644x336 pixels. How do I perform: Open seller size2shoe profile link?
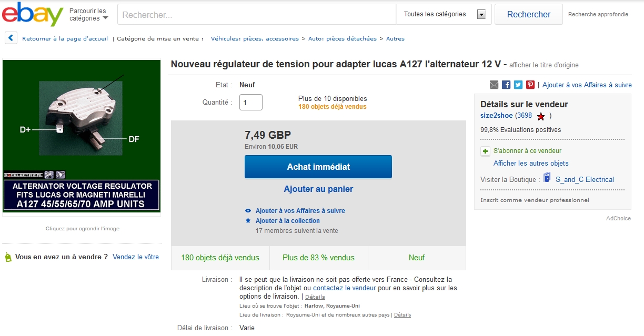click(x=496, y=116)
